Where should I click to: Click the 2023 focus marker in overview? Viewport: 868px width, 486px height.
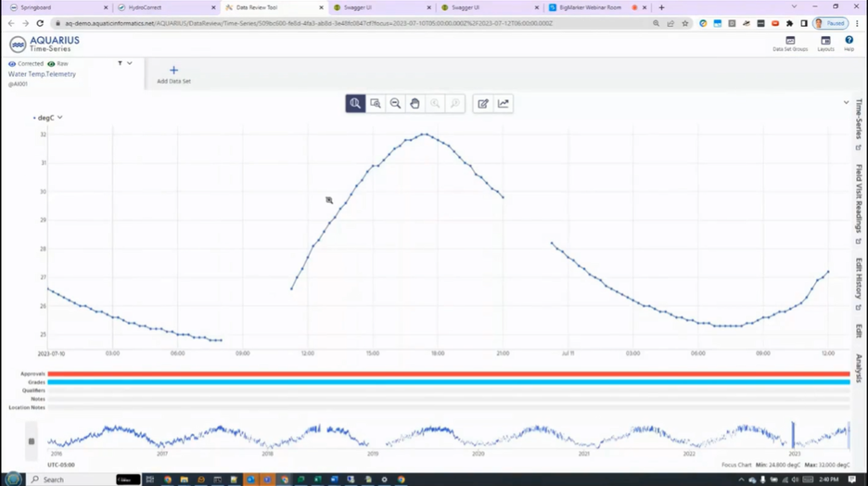point(793,435)
